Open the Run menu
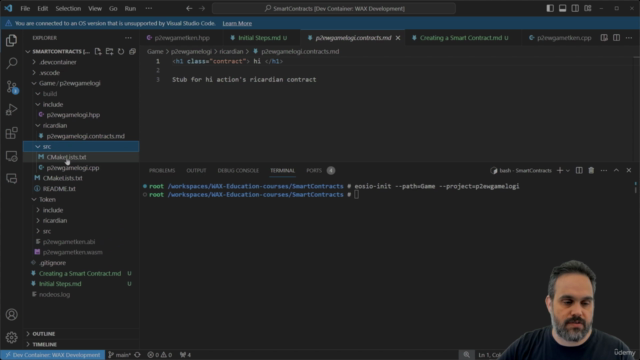This screenshot has width=640, height=360. 130,8
